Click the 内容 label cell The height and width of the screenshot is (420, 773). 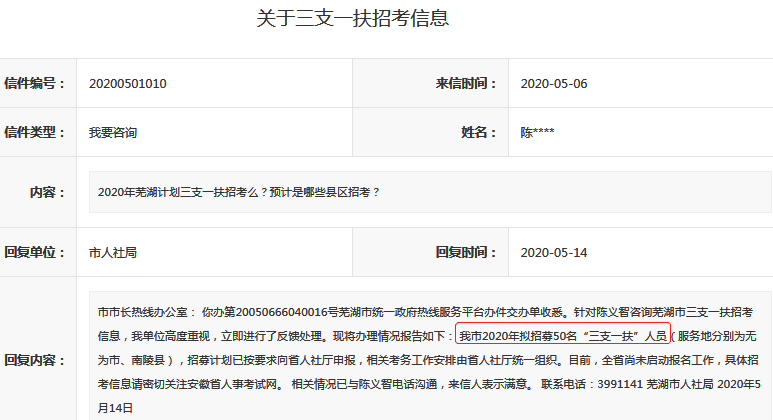pyautogui.click(x=47, y=191)
